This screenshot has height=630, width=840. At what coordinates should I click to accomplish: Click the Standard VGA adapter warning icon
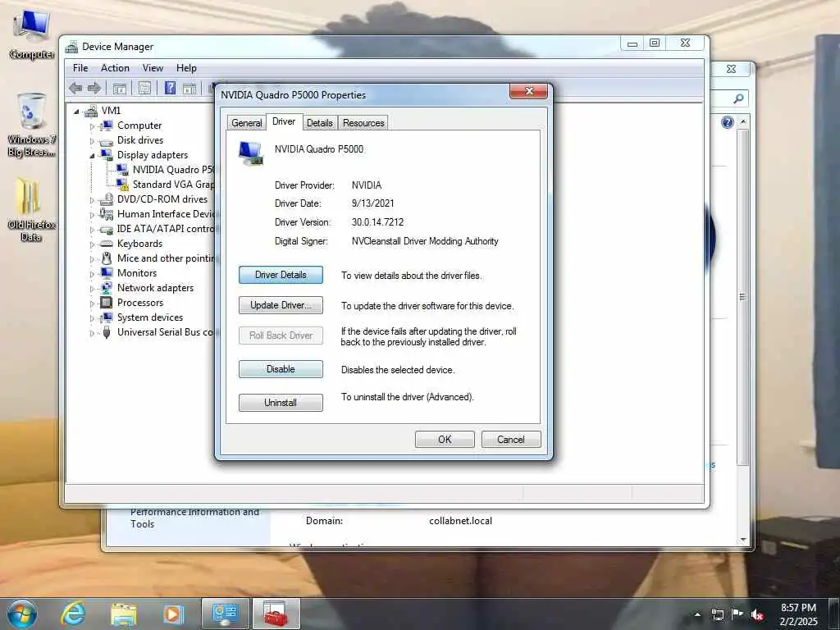tap(123, 185)
